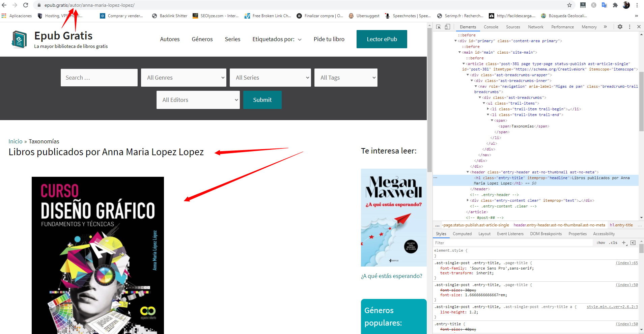Open the SEOlyze.com bookmark
Image resolution: width=644 pixels, height=334 pixels.
216,16
